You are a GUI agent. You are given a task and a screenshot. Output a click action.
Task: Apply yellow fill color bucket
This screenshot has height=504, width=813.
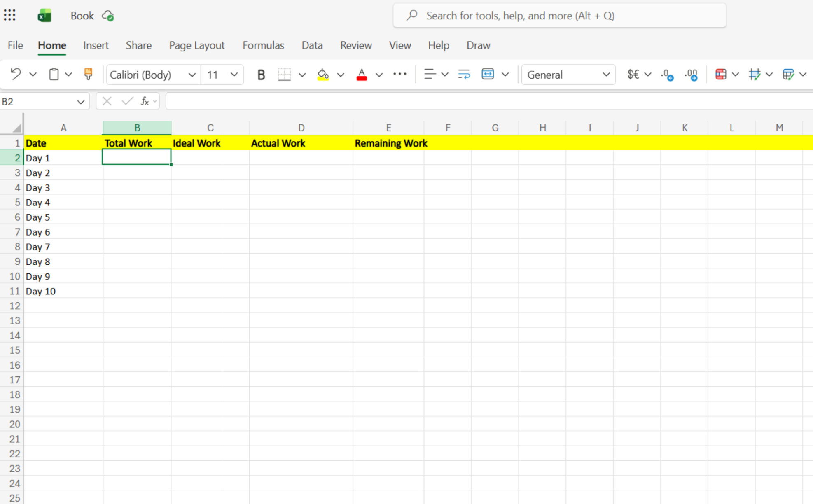click(323, 75)
